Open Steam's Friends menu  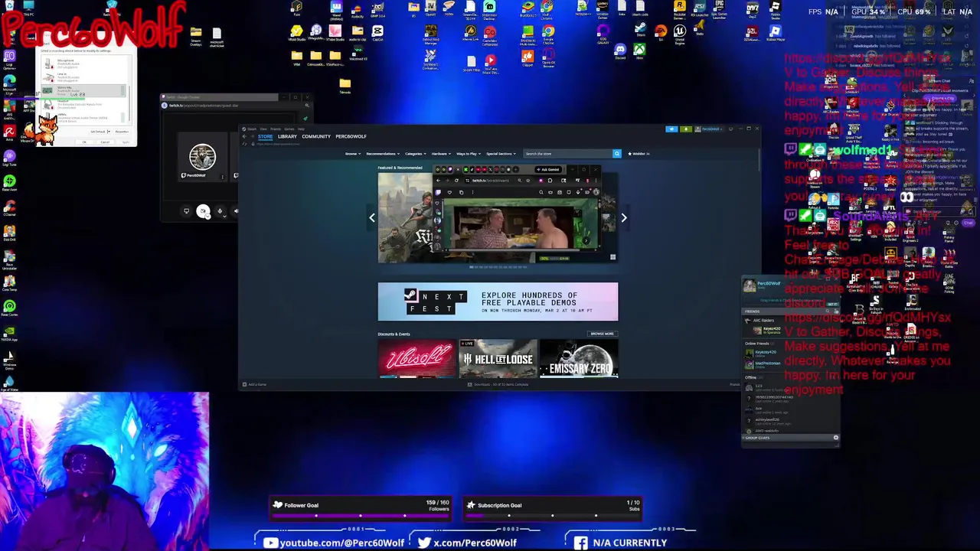coord(276,129)
